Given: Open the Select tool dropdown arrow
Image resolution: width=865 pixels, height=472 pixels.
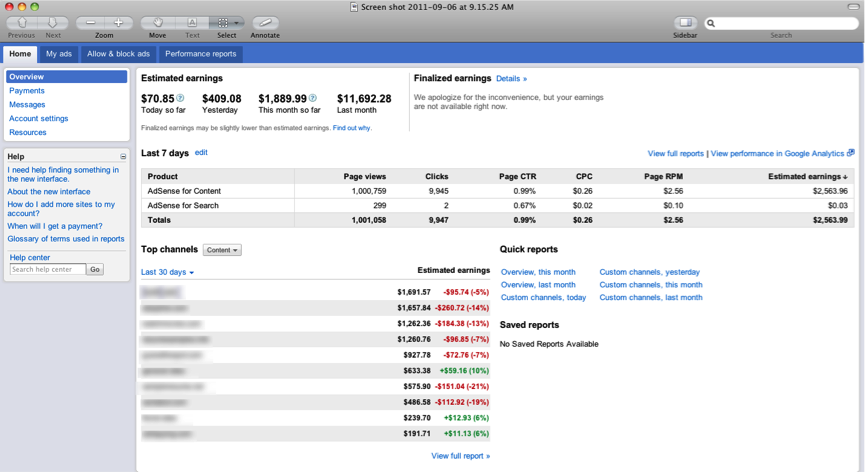Looking at the screenshot, I should (x=237, y=22).
